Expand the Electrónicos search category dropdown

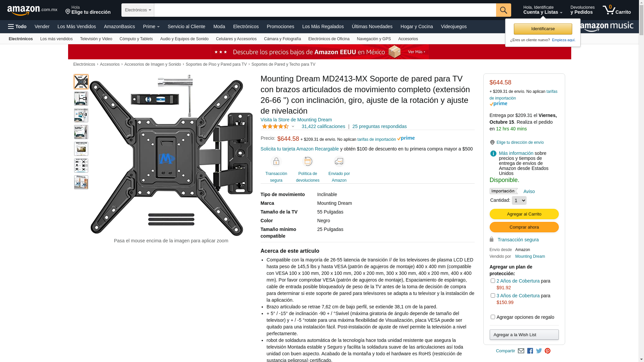click(x=138, y=10)
